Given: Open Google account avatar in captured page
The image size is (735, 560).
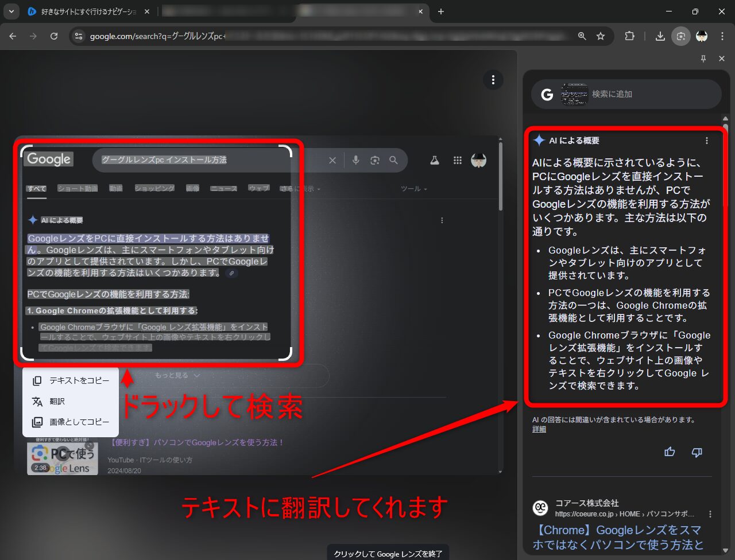Looking at the screenshot, I should [479, 161].
